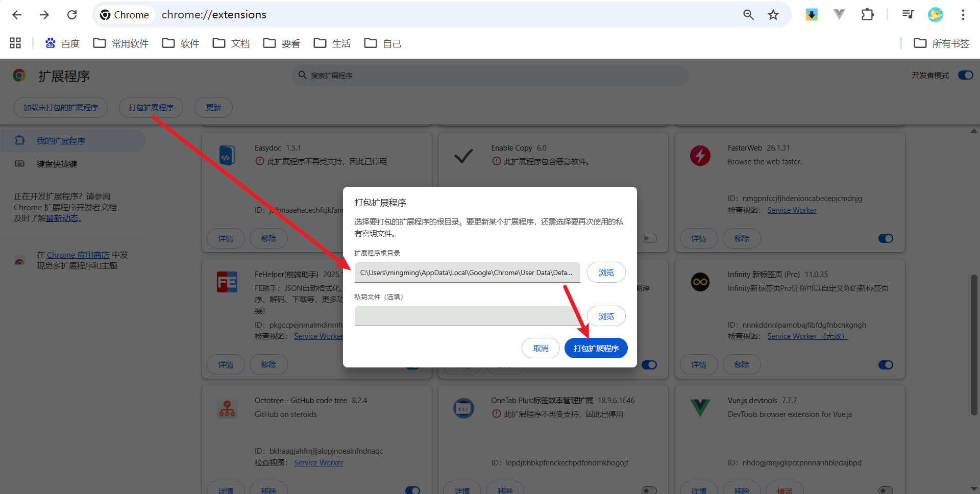
Task: Click the Enable Copy checkmark icon
Action: tap(463, 155)
